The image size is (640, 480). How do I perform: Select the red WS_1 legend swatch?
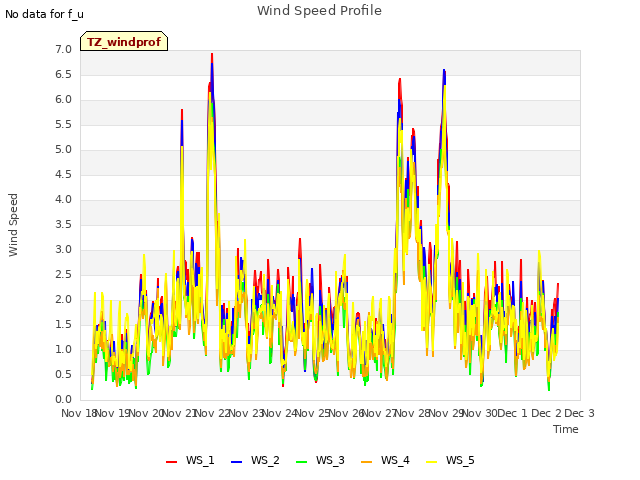(x=171, y=461)
